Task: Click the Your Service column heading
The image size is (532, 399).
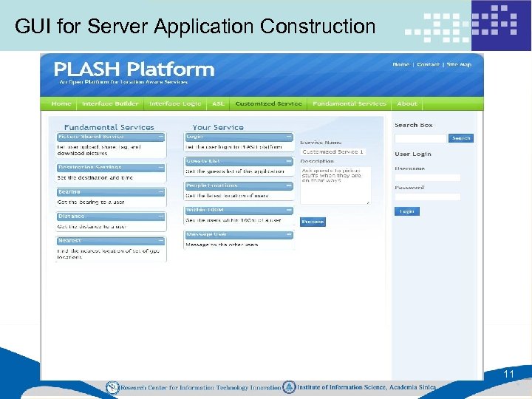Action: tap(218, 127)
